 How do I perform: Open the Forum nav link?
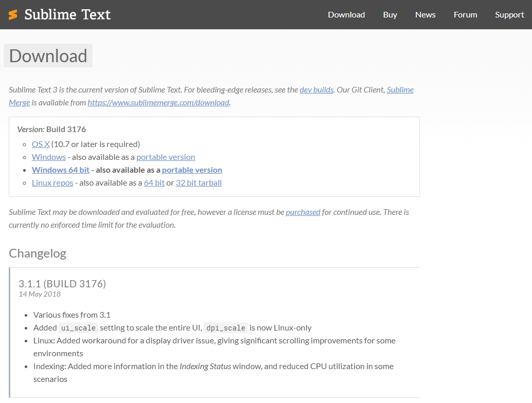465,15
